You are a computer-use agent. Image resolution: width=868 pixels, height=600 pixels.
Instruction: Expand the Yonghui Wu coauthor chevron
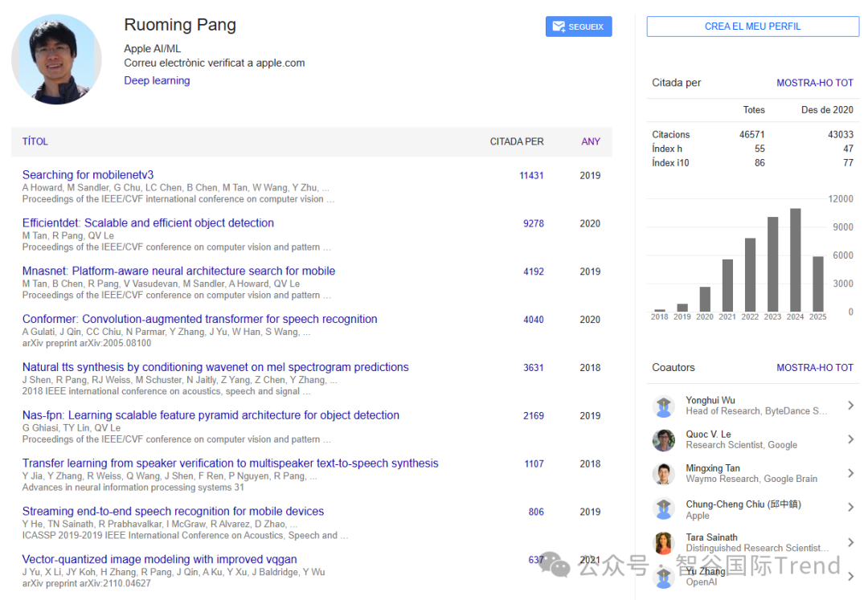850,406
